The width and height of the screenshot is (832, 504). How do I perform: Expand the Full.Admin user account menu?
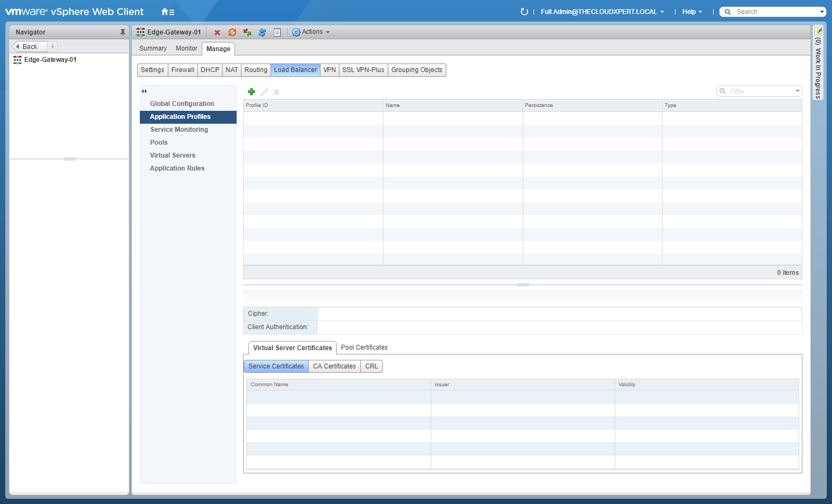tap(602, 12)
